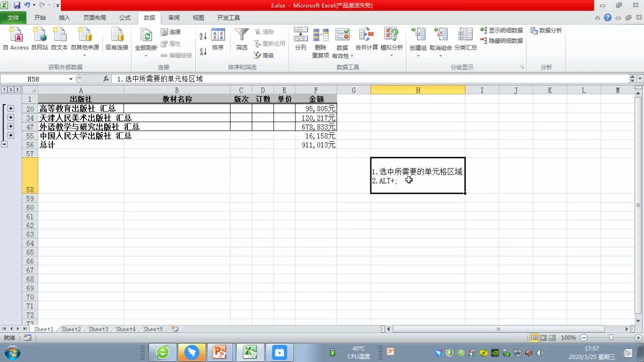Open the outline (分级显示) dialog launcher
Viewport: 644px width, 362px height.
(x=522, y=67)
